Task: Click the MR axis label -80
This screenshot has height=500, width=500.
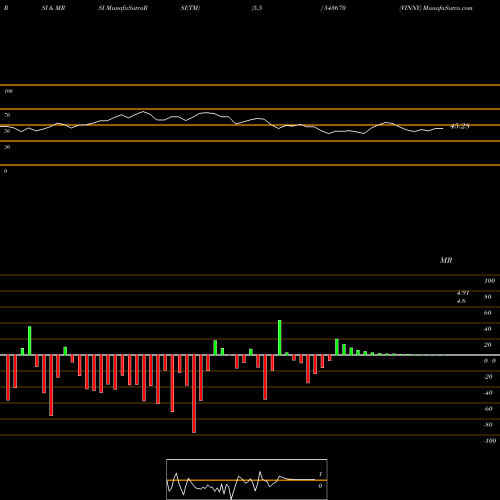Action: [488, 425]
